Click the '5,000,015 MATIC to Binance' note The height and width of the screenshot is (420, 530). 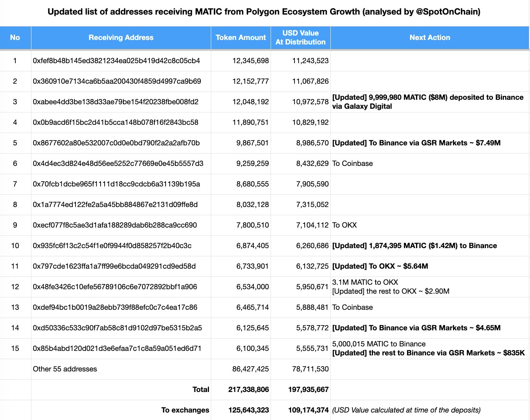[x=379, y=344]
